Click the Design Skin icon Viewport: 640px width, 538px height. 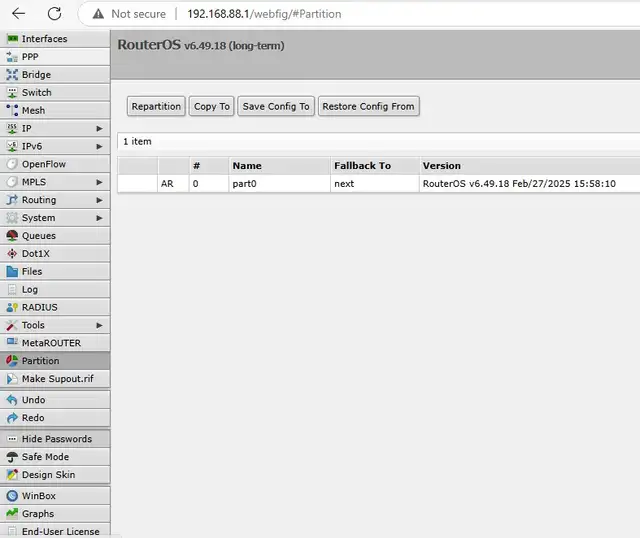12,475
